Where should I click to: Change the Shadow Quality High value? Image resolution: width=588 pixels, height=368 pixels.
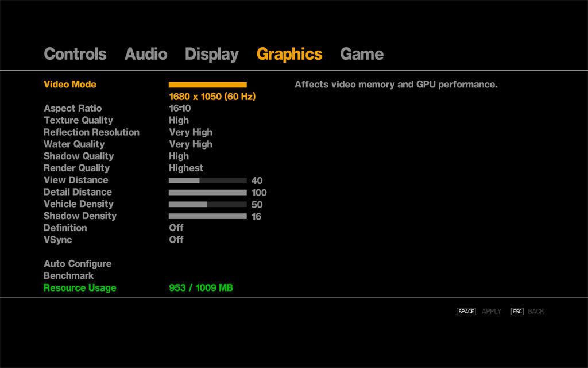179,156
